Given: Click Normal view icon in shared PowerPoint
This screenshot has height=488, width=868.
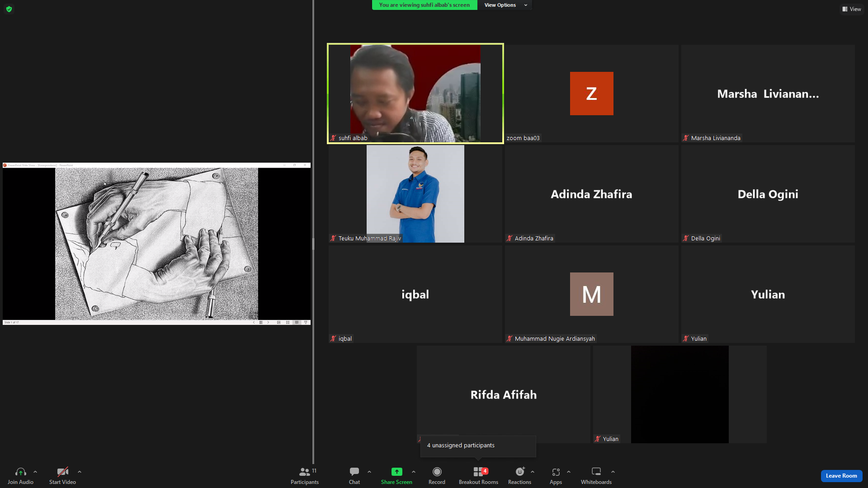Looking at the screenshot, I should 278,323.
